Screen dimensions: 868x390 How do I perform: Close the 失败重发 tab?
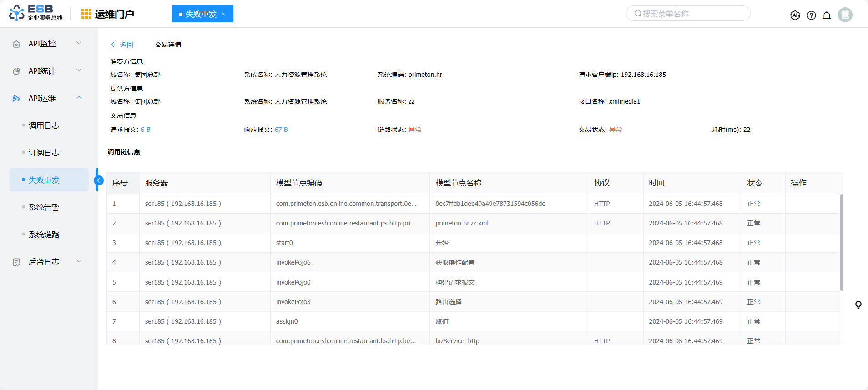(223, 14)
